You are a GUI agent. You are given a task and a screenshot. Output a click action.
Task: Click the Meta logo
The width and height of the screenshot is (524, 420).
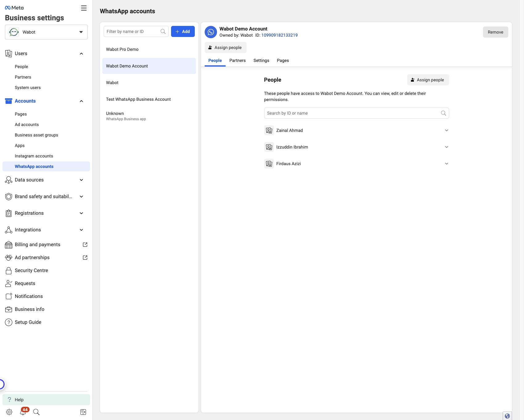point(14,8)
